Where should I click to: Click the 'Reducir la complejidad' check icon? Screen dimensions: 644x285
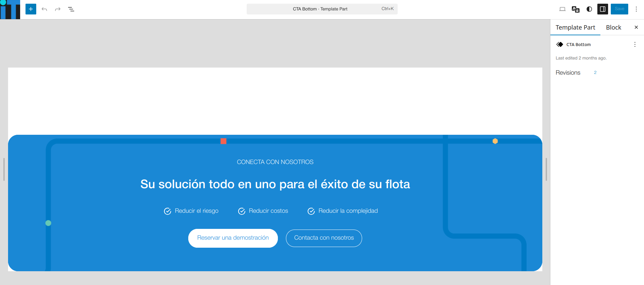(311, 211)
